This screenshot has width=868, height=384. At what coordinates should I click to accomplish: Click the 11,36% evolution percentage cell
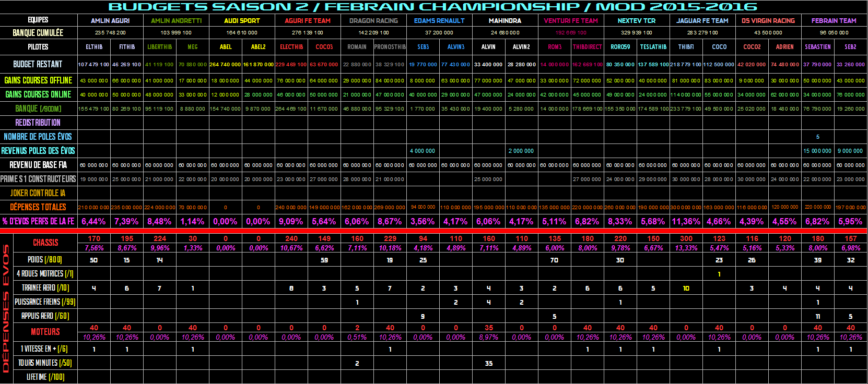686,221
